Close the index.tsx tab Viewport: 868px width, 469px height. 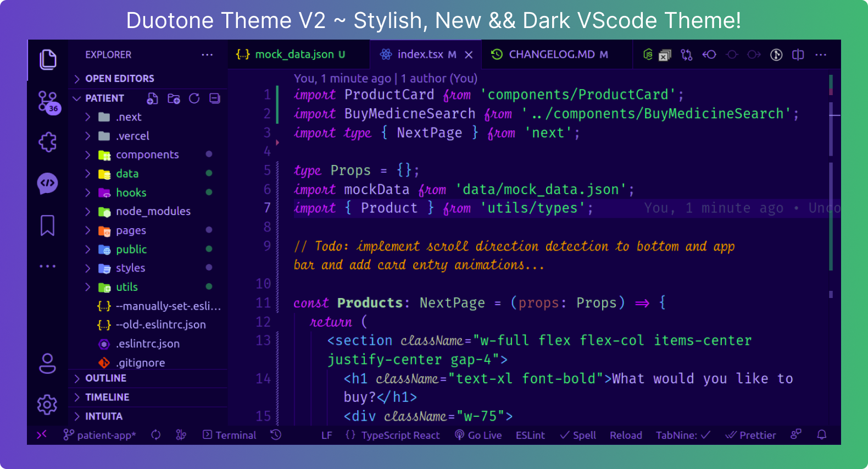[469, 55]
